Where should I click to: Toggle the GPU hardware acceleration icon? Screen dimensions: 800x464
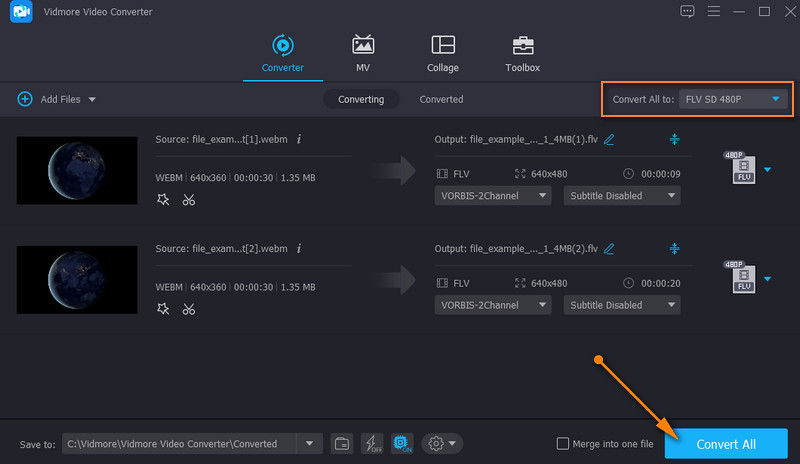pos(401,443)
